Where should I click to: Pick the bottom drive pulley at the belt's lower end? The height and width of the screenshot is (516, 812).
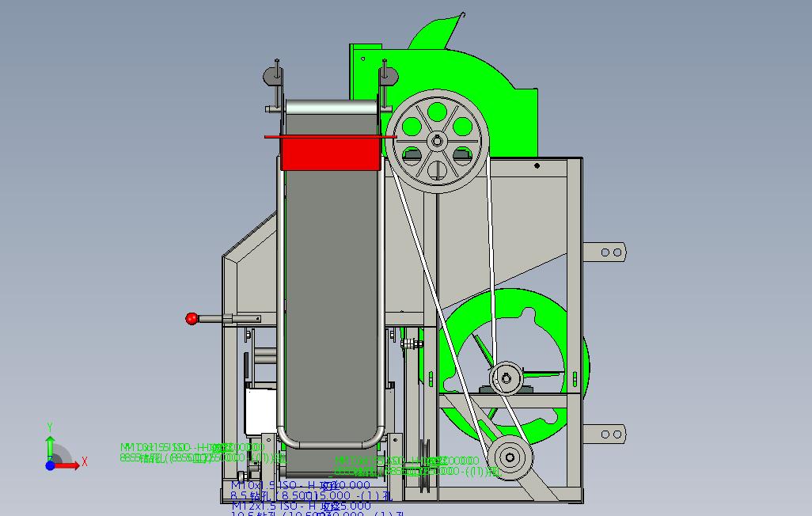[510, 457]
